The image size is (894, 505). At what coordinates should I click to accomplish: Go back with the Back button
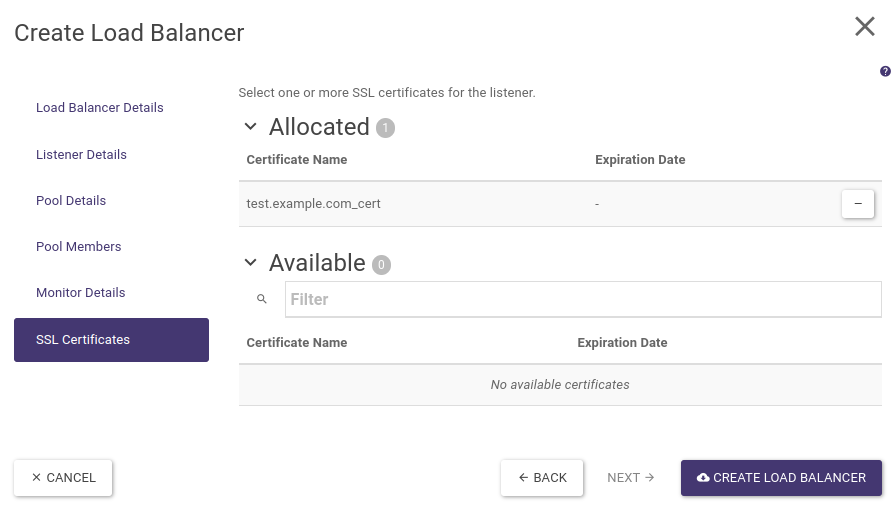[x=542, y=478]
